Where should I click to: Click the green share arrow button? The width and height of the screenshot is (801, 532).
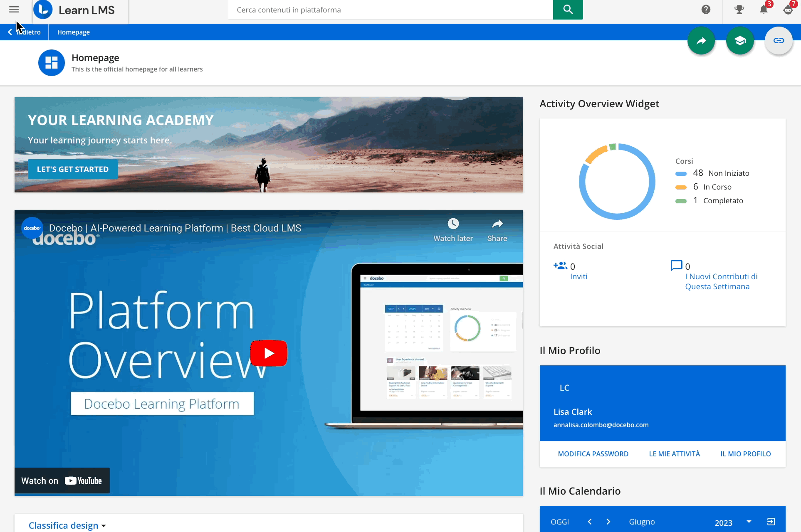(x=701, y=41)
